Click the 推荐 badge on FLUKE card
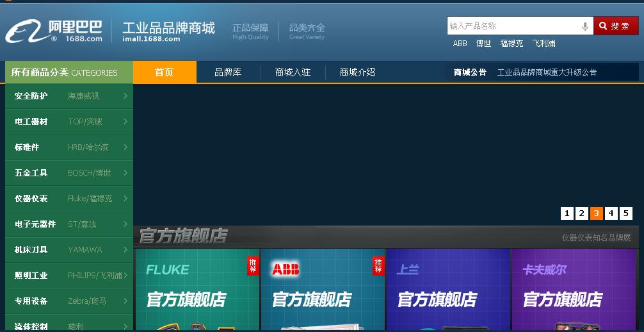This screenshot has height=332, width=644. pyautogui.click(x=253, y=266)
